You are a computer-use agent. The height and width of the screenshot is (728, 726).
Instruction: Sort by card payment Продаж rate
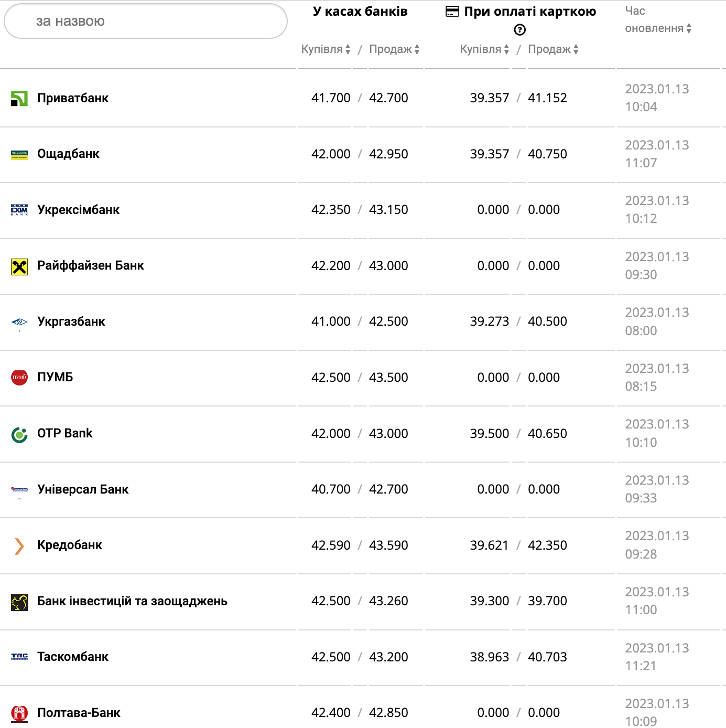click(553, 49)
